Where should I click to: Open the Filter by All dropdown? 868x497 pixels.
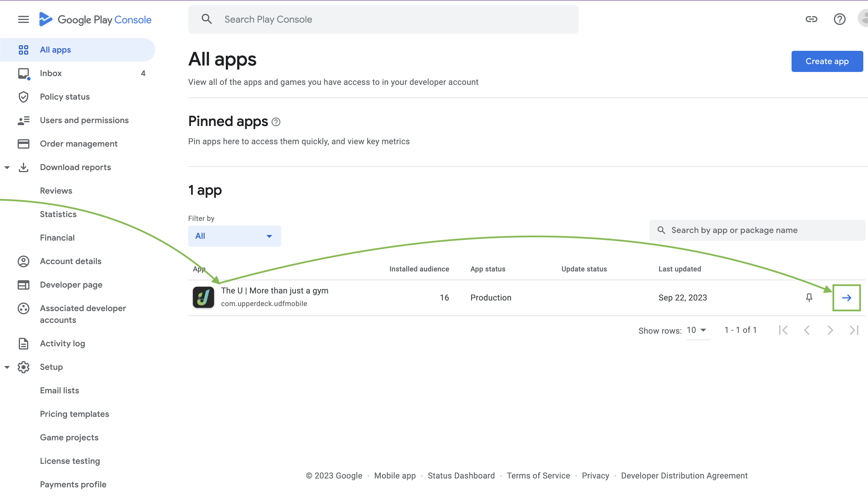234,236
